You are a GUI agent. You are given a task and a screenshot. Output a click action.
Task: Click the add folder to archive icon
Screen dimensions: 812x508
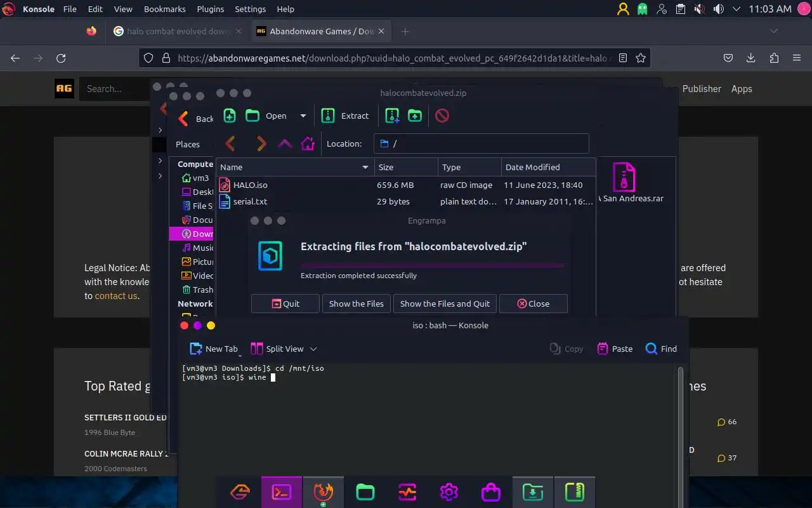[415, 116]
